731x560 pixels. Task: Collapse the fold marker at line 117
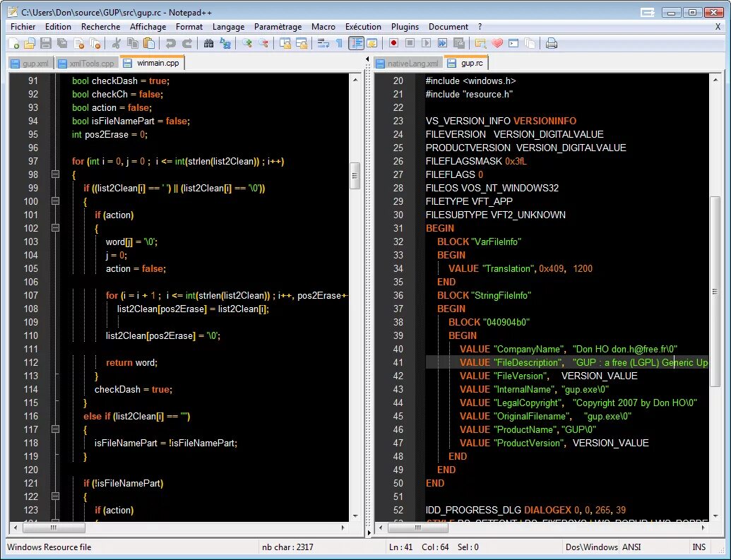56,429
